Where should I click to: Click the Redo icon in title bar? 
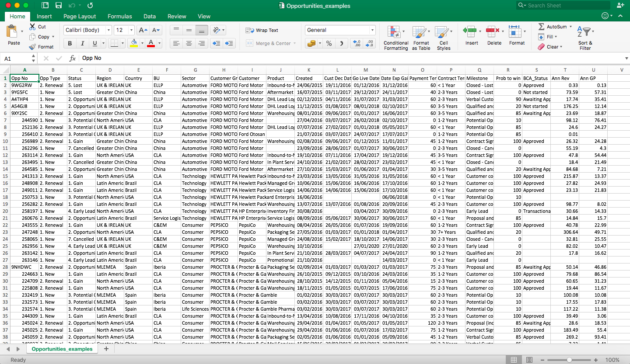tap(90, 6)
